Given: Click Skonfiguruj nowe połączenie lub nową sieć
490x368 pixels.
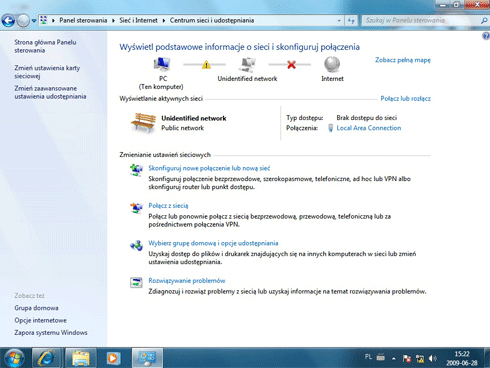Looking at the screenshot, I should click(x=209, y=168).
